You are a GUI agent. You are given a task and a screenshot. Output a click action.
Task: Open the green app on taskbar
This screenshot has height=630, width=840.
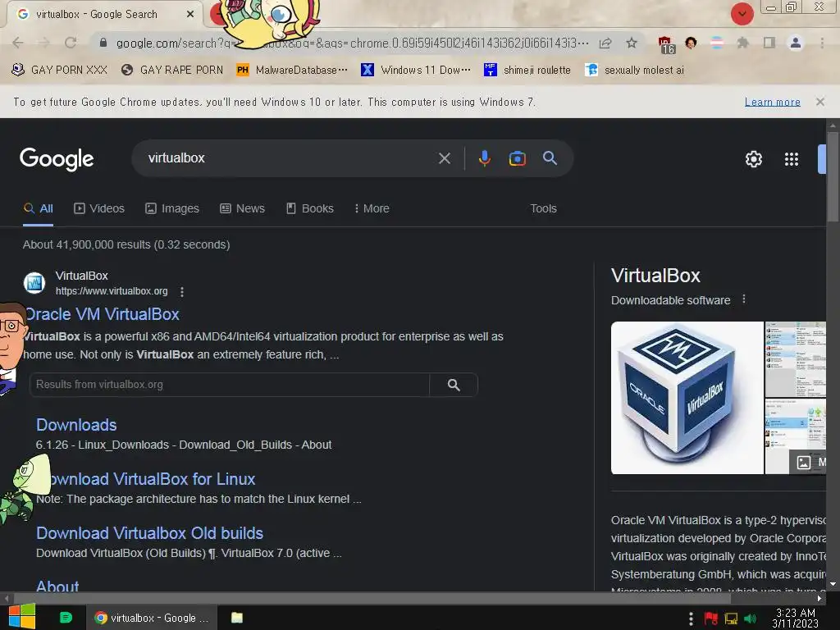pyautogui.click(x=66, y=618)
